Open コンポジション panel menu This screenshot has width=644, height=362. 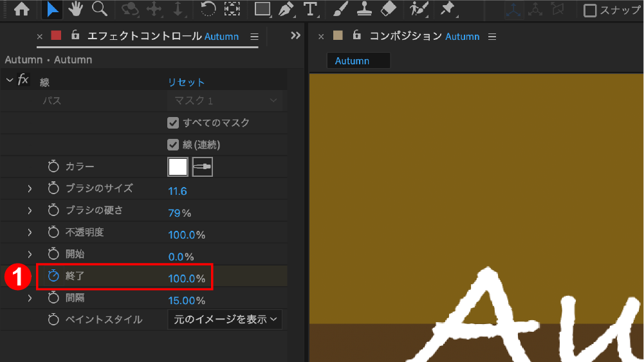pyautogui.click(x=492, y=37)
